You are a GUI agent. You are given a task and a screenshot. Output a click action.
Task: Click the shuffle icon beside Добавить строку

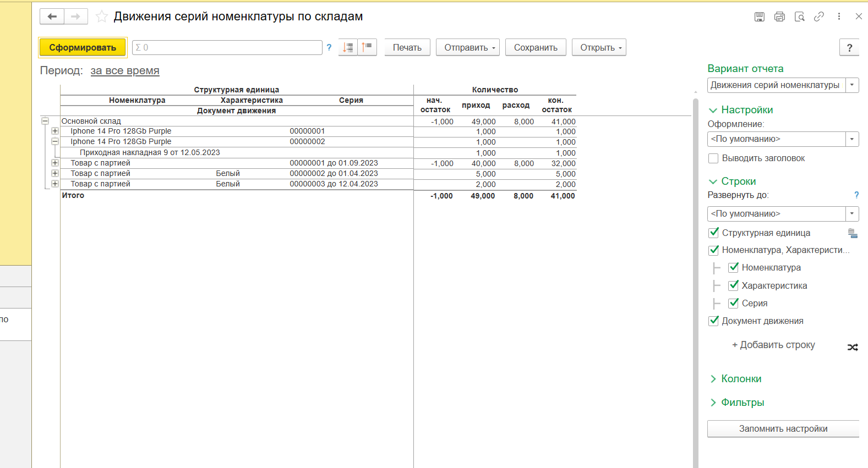pyautogui.click(x=852, y=347)
